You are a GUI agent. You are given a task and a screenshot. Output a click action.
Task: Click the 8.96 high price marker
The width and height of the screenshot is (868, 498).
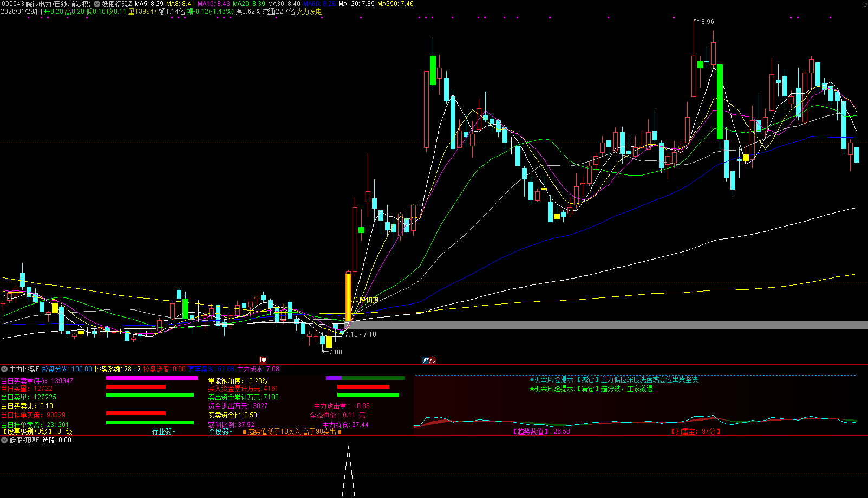(x=707, y=22)
